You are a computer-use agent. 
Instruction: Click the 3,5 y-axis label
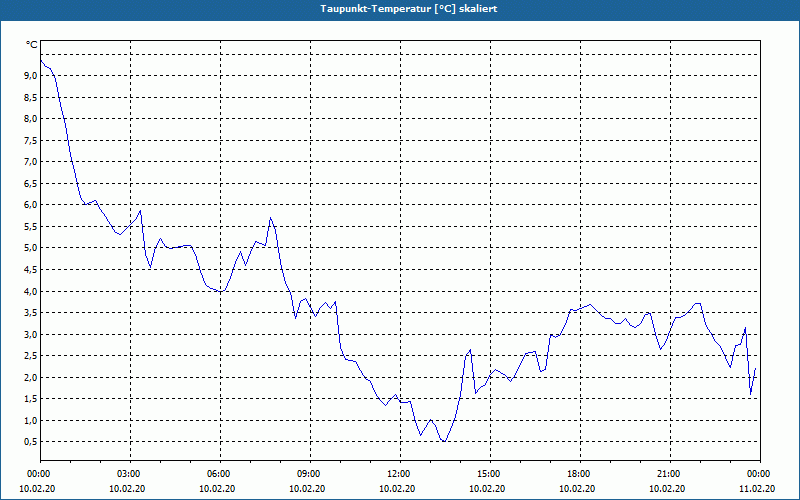(x=31, y=313)
